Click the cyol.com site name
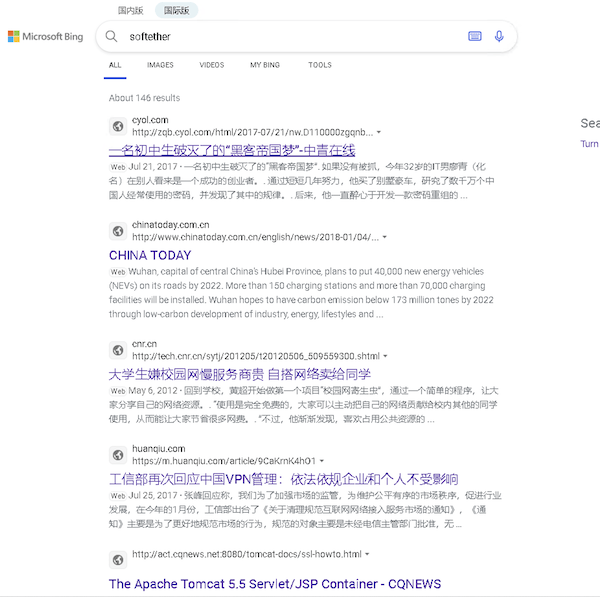Screen dimensions: 600x597 150,120
